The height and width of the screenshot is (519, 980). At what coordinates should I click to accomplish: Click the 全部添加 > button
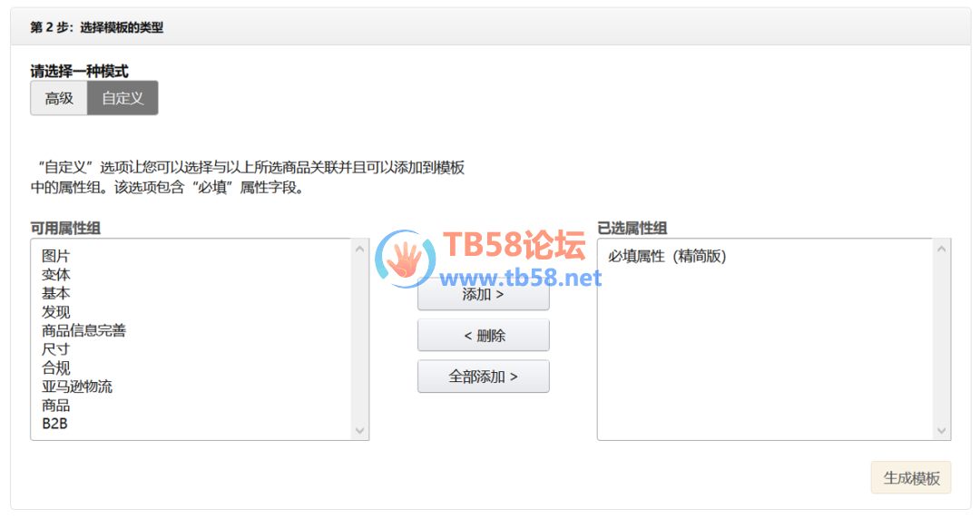[x=483, y=377]
